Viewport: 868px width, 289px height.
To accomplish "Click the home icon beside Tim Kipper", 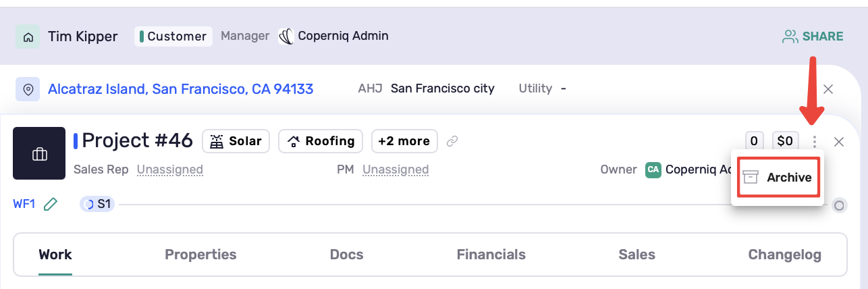I will 28,36.
